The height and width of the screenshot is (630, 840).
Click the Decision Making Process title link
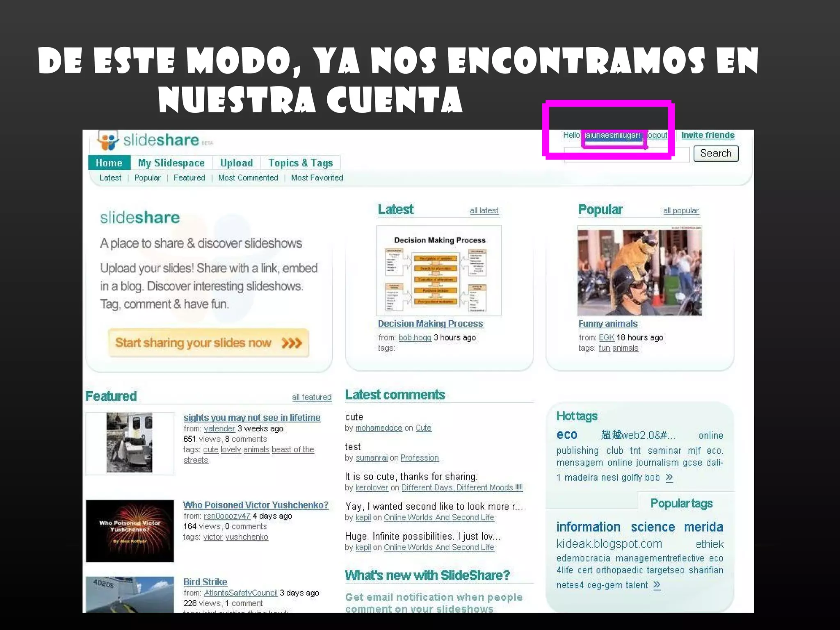(430, 324)
